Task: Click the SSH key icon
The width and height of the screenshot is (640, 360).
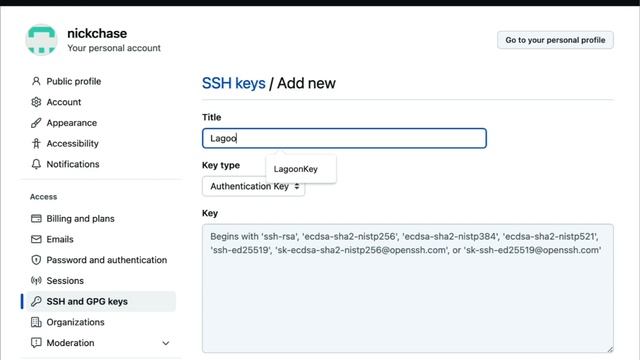Action: tap(36, 301)
